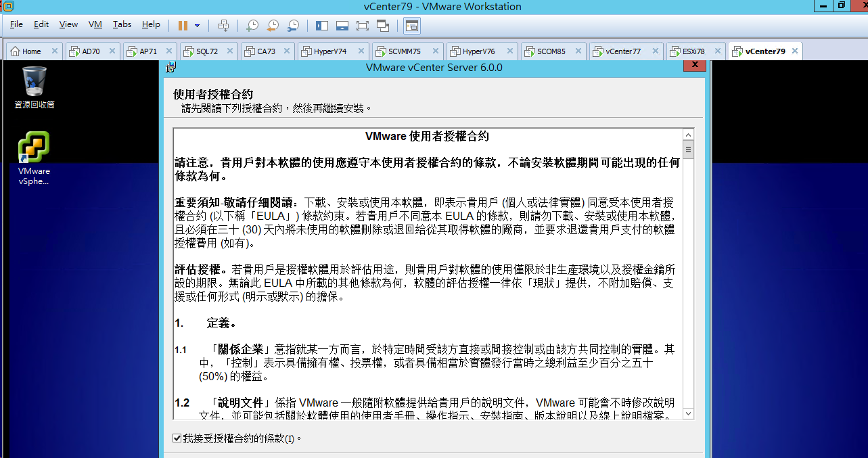Image resolution: width=868 pixels, height=458 pixels.
Task: Open the VM menu
Action: (x=95, y=24)
